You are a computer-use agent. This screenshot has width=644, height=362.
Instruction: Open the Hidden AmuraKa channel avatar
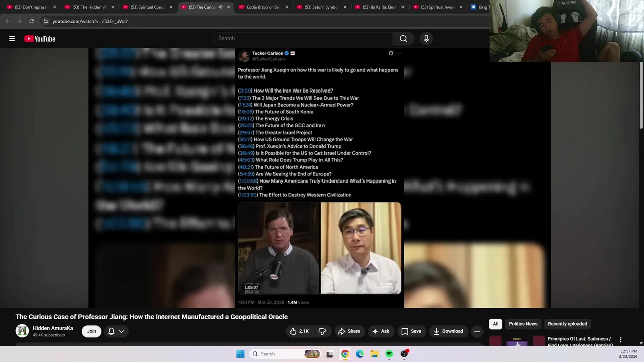click(x=22, y=331)
